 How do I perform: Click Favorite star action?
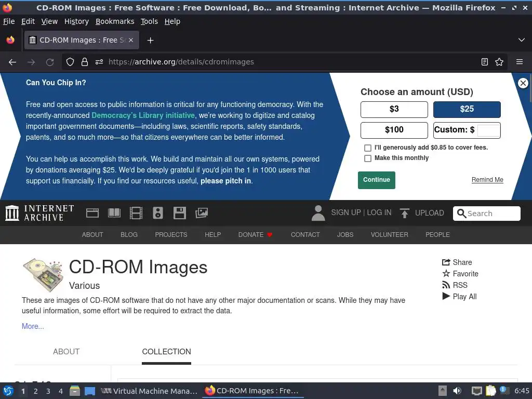460,274
